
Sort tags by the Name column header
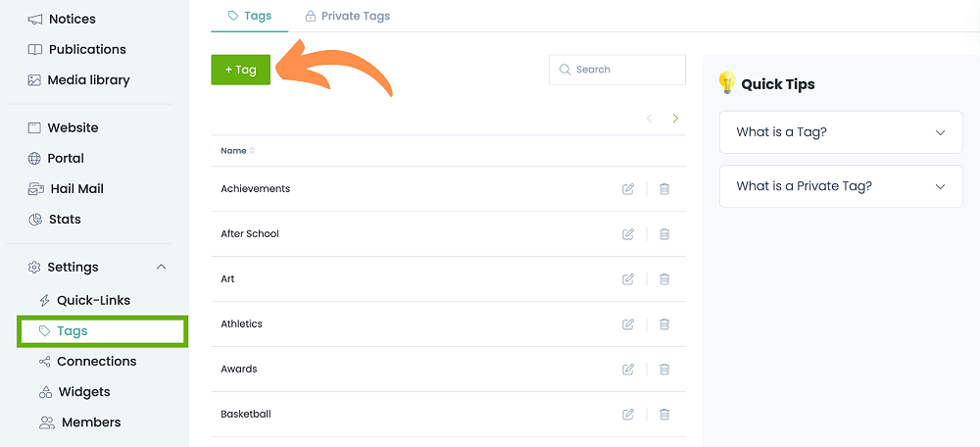pyautogui.click(x=237, y=151)
